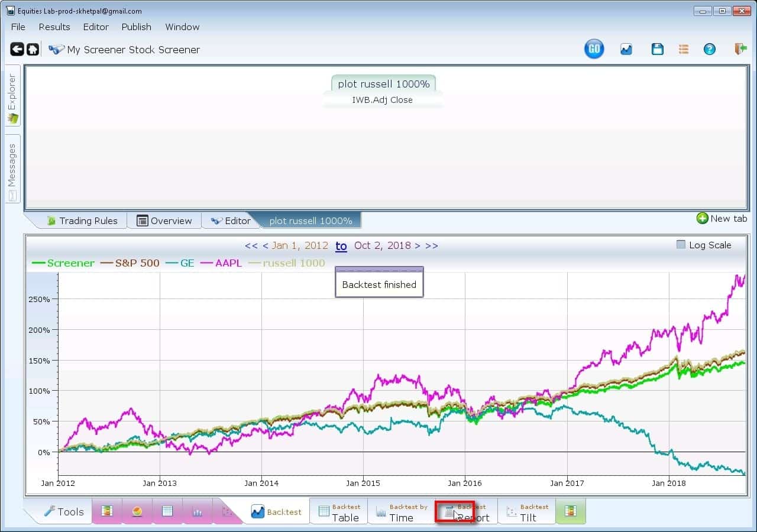
Task: Open help via question mark icon
Action: pos(710,50)
